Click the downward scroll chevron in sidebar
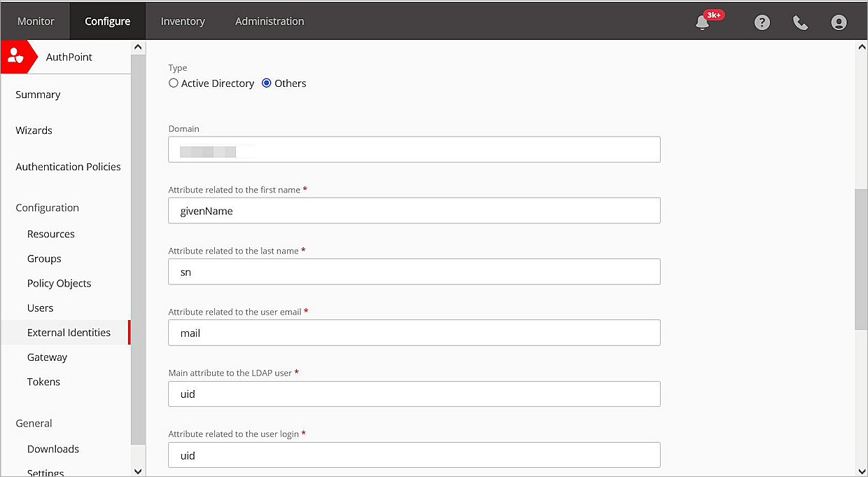 [138, 471]
